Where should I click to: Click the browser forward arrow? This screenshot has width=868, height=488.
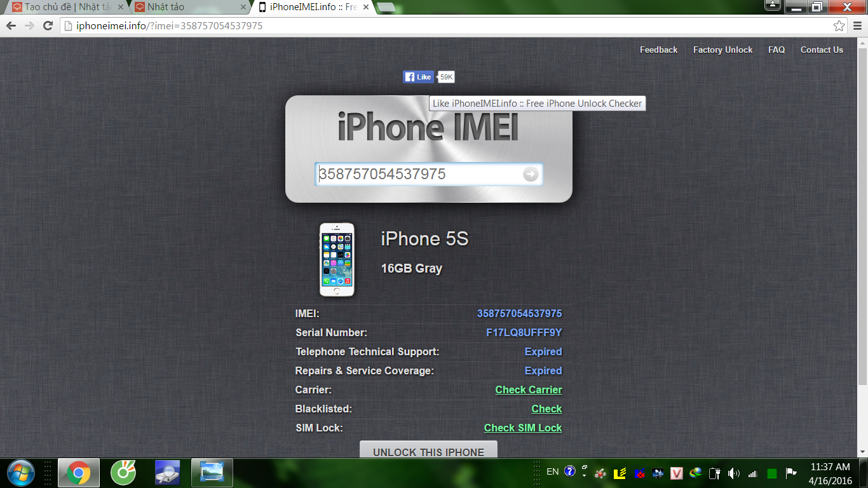pyautogui.click(x=29, y=26)
